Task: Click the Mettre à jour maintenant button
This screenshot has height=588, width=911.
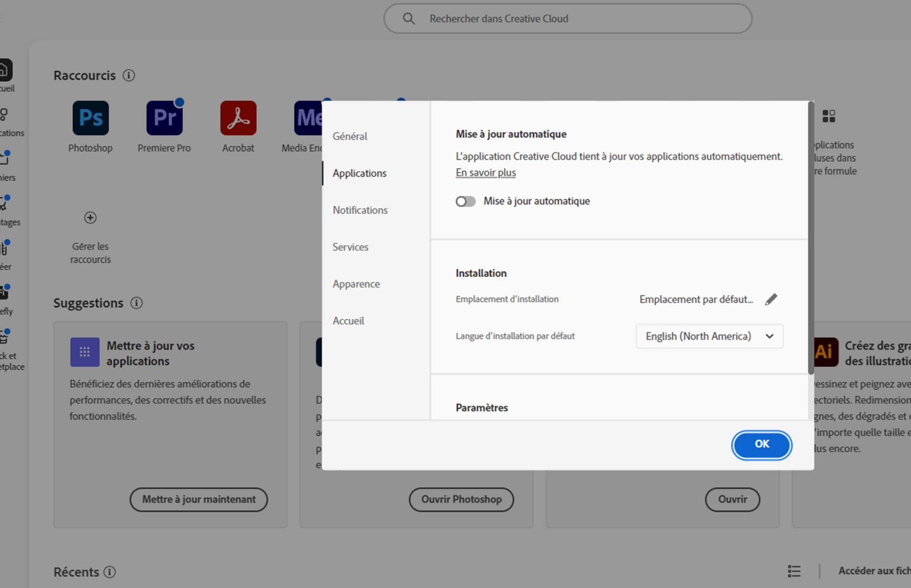Action: 198,499
